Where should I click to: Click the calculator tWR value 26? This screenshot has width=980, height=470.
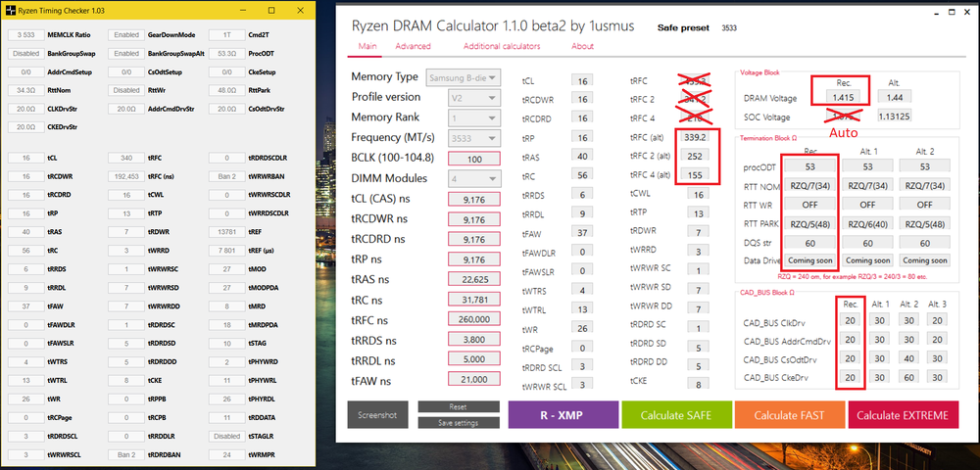(x=582, y=328)
